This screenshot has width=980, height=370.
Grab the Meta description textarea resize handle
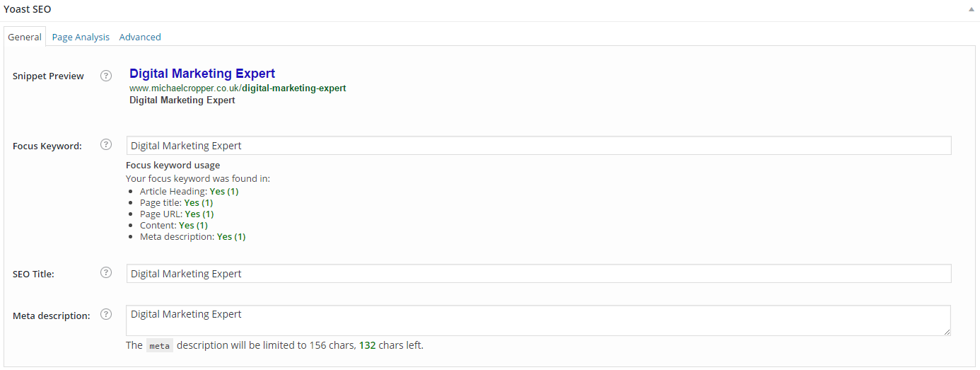point(946,331)
